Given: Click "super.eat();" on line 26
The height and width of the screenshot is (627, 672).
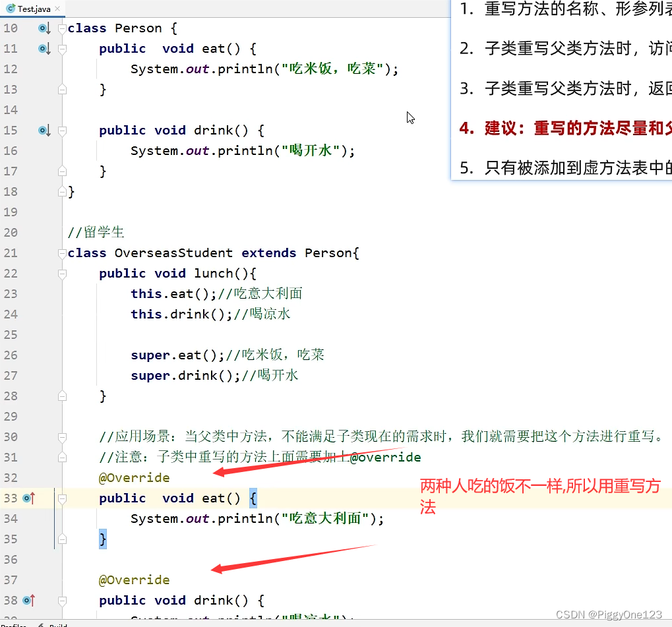Looking at the screenshot, I should (177, 355).
